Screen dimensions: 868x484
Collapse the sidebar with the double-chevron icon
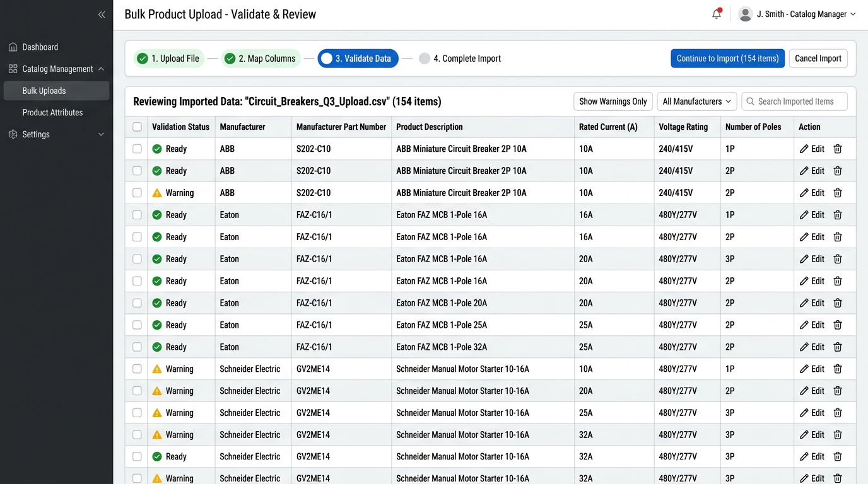point(102,14)
